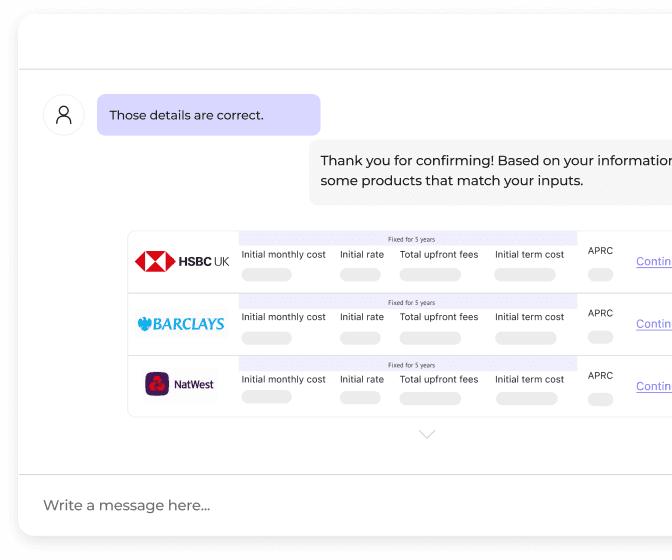Select the 'Those details are correct.' message bubble

(x=209, y=115)
